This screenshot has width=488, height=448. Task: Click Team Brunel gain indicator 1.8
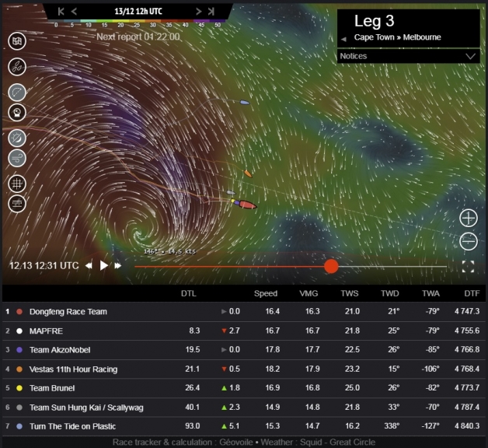pyautogui.click(x=230, y=388)
